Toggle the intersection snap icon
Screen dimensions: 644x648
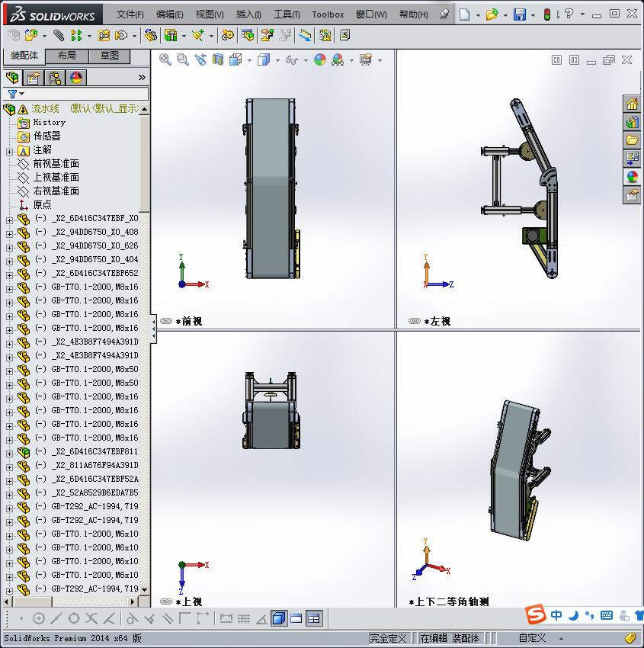pyautogui.click(x=91, y=618)
